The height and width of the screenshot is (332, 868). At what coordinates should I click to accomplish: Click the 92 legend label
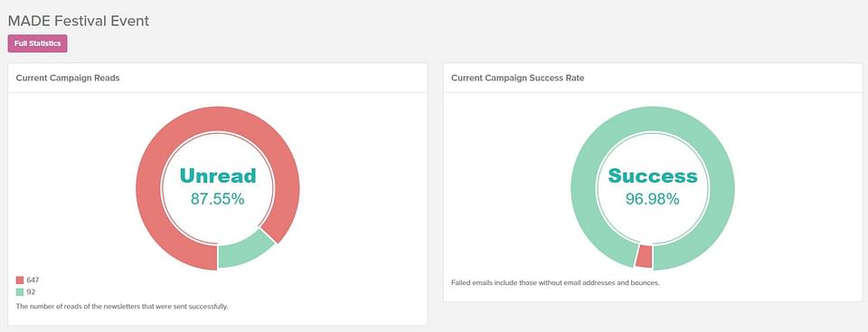[31, 292]
